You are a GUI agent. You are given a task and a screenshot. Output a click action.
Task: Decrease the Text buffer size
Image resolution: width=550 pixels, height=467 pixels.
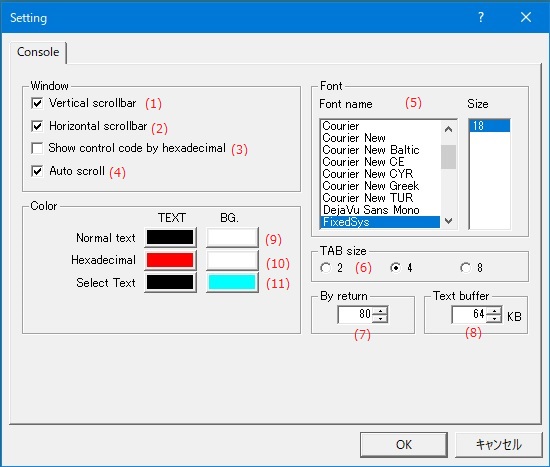pos(494,319)
